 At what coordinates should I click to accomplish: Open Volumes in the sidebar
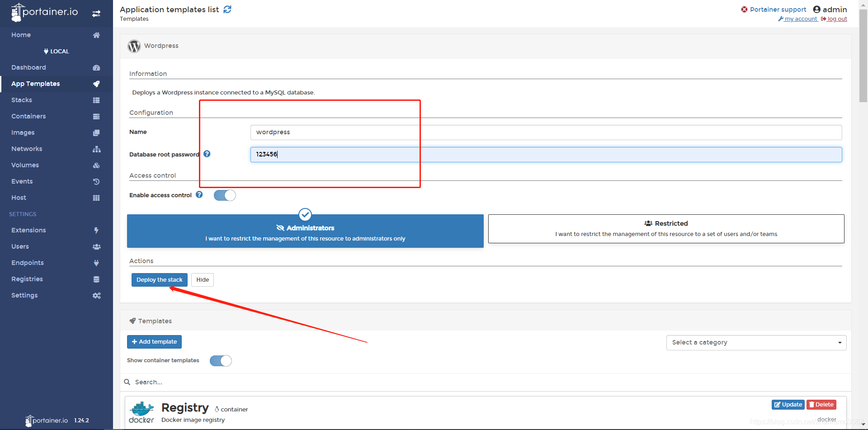tap(25, 165)
